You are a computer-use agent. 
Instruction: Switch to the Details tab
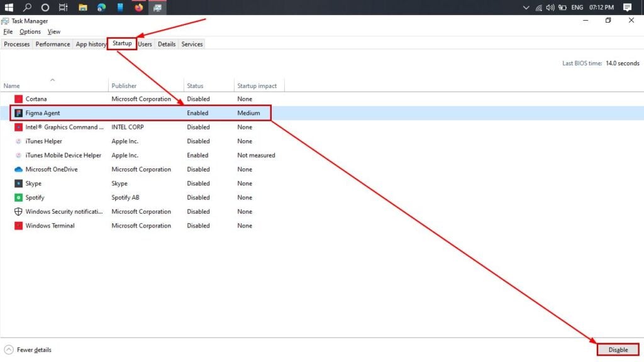point(167,44)
